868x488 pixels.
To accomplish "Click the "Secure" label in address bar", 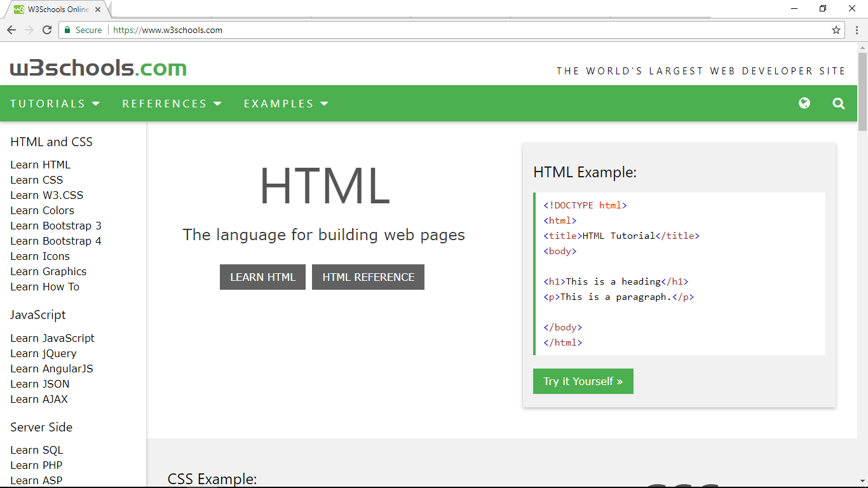I will click(88, 30).
